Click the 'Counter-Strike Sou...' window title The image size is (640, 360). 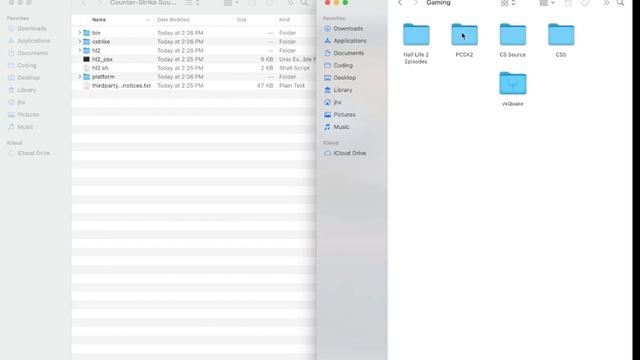143,3
